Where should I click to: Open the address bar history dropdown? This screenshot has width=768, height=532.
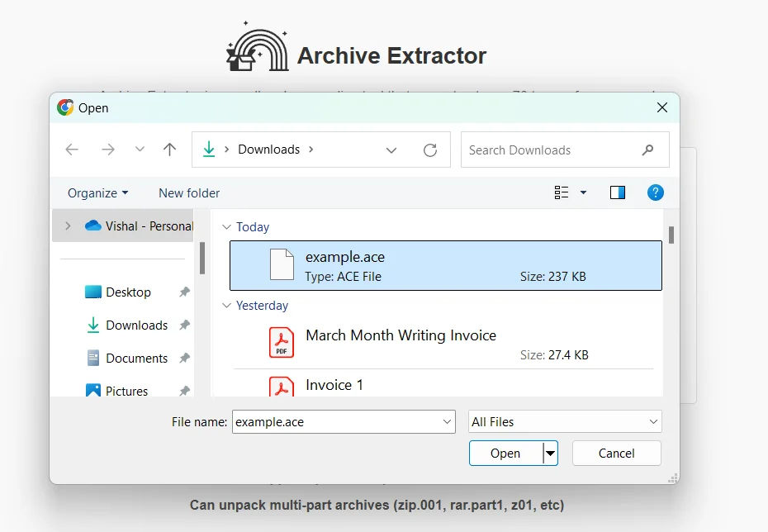391,150
